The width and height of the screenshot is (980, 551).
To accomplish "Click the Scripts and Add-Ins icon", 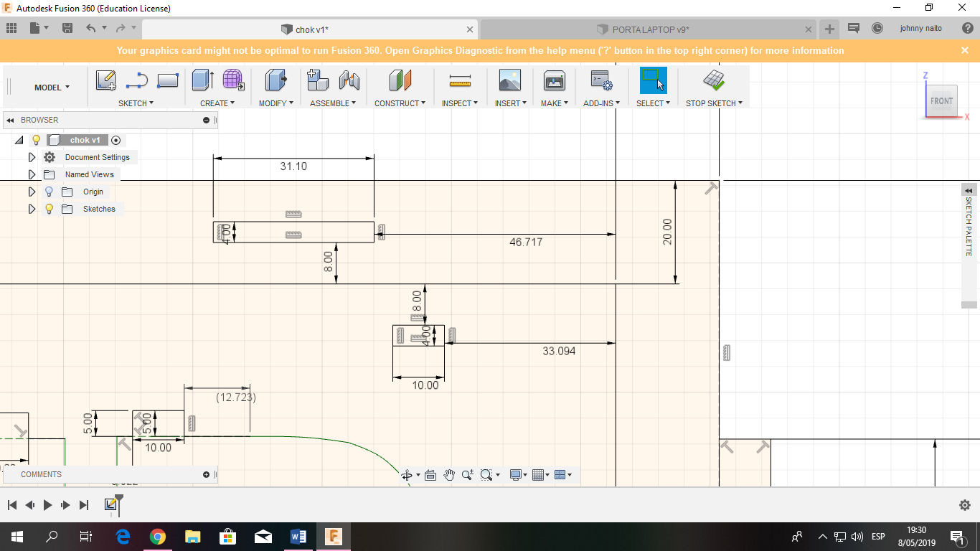I will click(600, 80).
